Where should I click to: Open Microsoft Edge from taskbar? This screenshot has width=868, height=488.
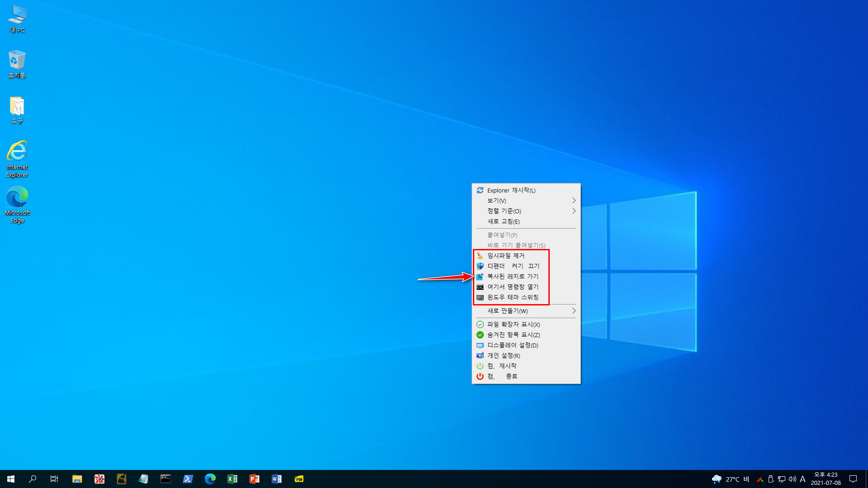coord(210,479)
